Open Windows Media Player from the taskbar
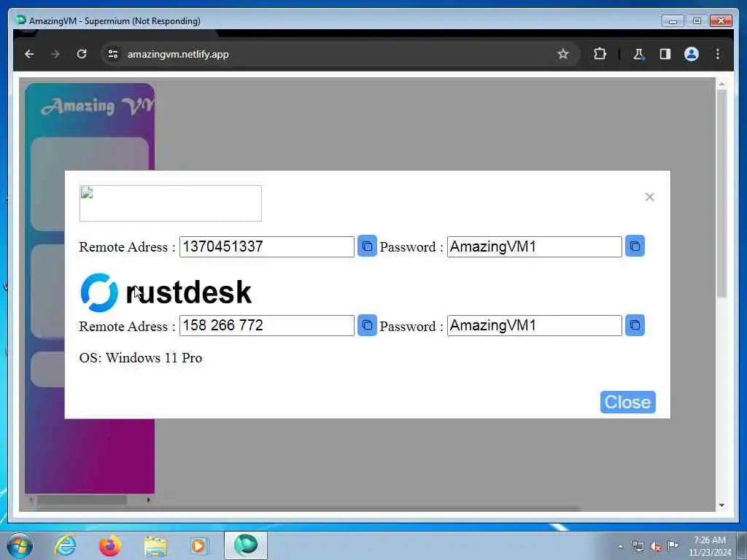The image size is (747, 560). point(200,546)
